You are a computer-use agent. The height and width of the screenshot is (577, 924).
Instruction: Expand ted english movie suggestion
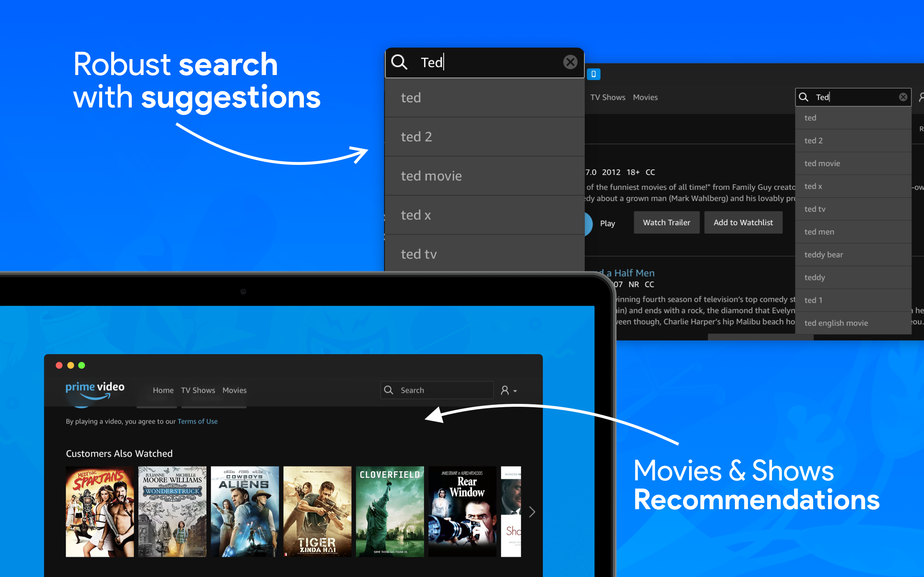836,322
